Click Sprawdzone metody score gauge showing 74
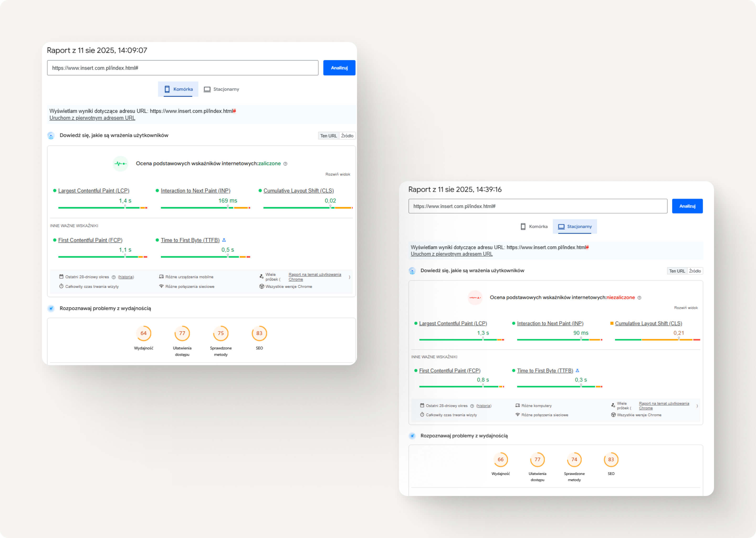 pyautogui.click(x=574, y=460)
